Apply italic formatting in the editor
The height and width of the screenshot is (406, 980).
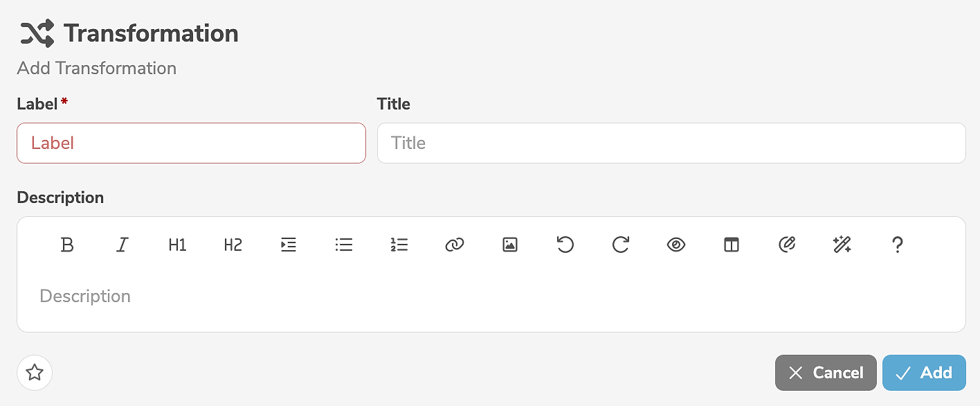click(x=122, y=245)
